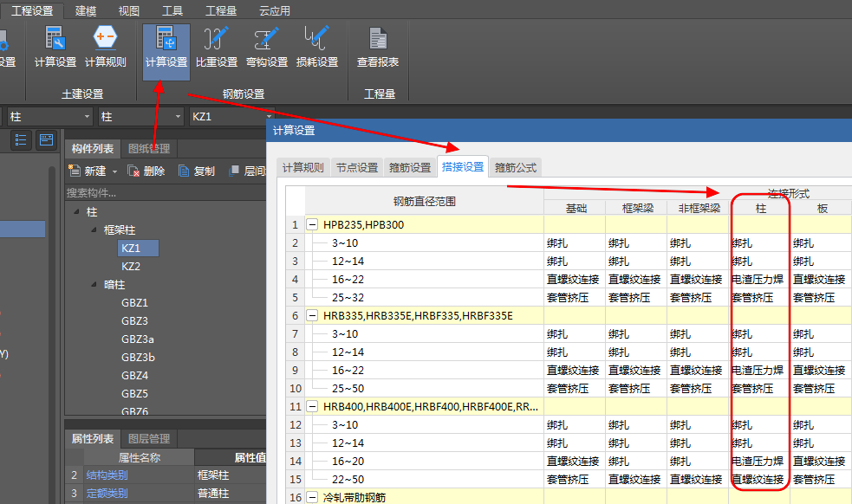Collapse 暗柱 tree node
The image size is (852, 504).
coord(94,285)
